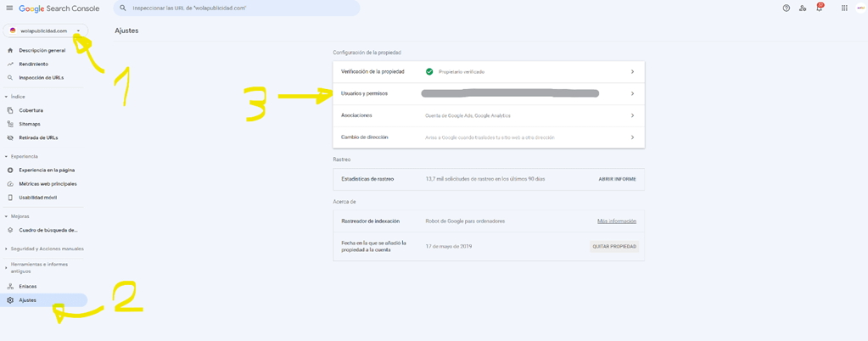
Task: Open the user management icon in header
Action: 803,8
